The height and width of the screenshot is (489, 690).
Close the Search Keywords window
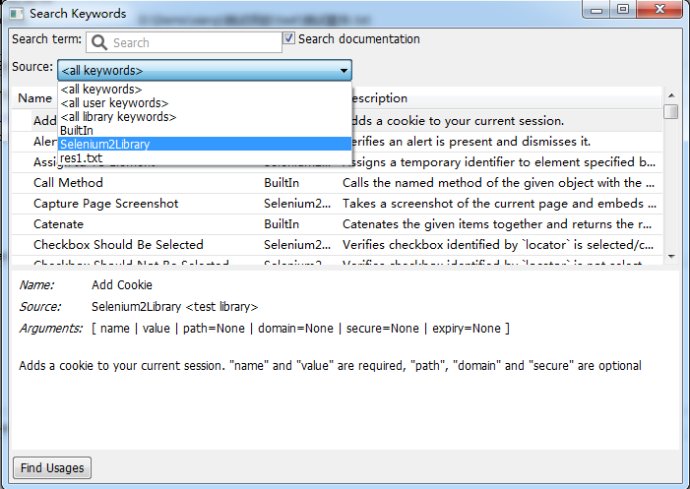660,10
